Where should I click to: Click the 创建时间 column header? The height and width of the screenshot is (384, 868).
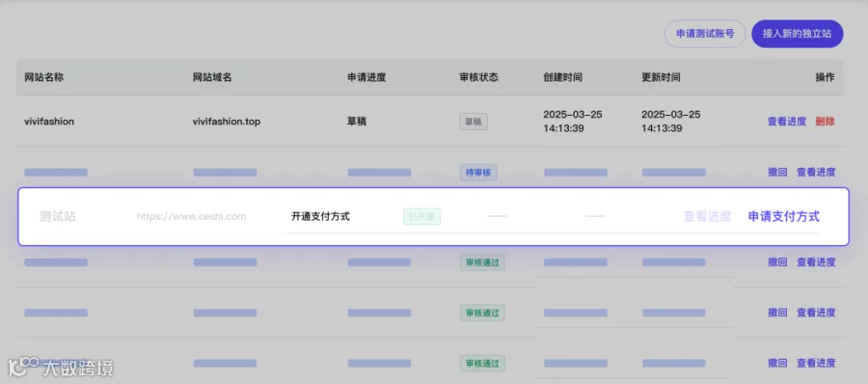[x=562, y=77]
